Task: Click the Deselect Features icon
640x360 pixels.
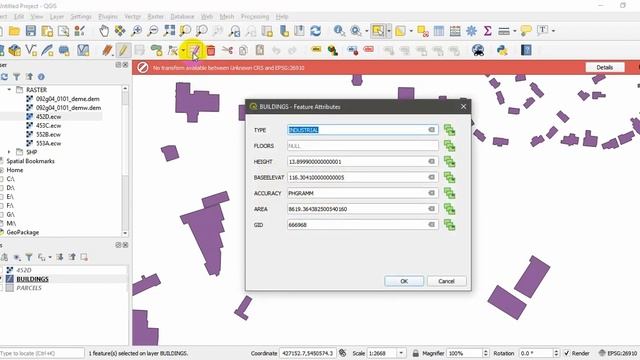Action: click(423, 31)
